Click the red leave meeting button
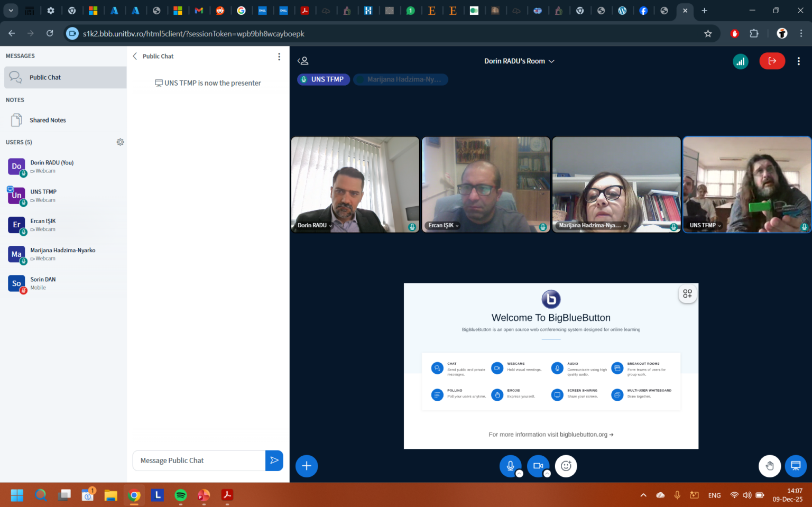 tap(772, 61)
